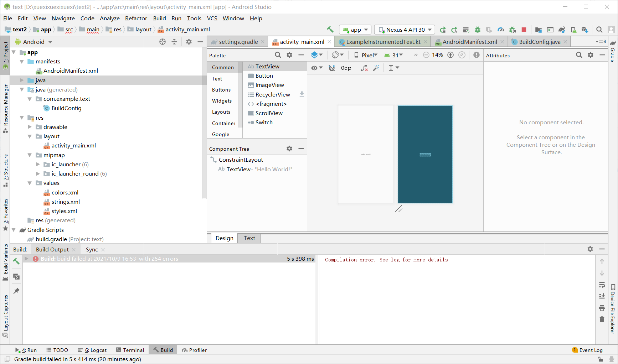The width and height of the screenshot is (618, 364).
Task: Expand ic_launcher_round folder
Action: click(38, 173)
